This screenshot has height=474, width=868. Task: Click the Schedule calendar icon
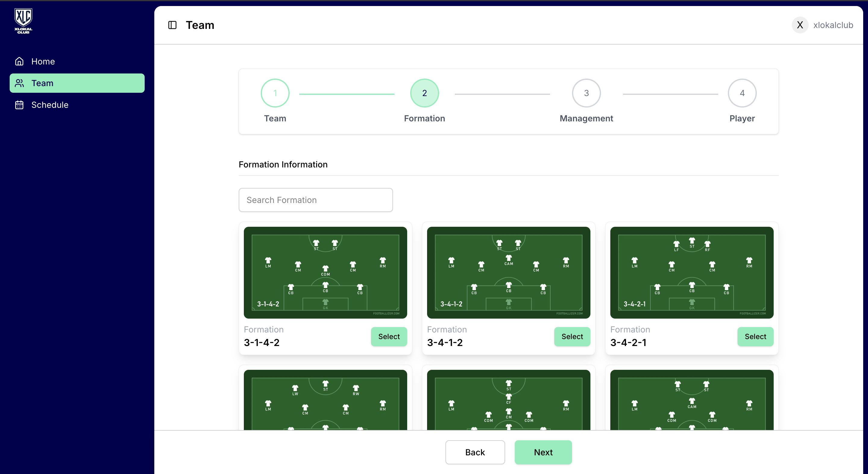pyautogui.click(x=19, y=105)
